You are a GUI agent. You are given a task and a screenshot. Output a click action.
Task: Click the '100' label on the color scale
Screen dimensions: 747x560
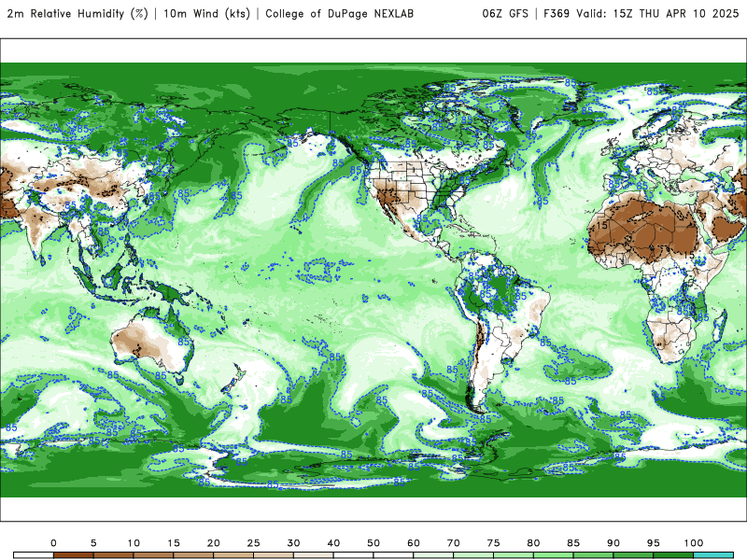click(x=694, y=543)
